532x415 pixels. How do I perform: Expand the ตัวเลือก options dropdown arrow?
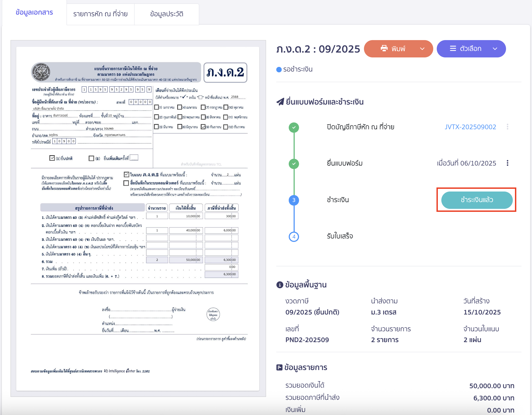[495, 49]
